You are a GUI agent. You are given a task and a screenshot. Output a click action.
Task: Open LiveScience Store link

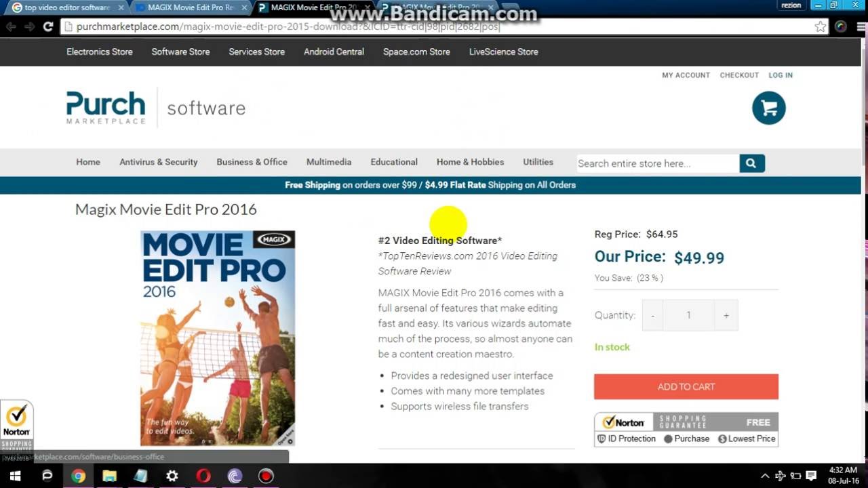[x=503, y=52]
